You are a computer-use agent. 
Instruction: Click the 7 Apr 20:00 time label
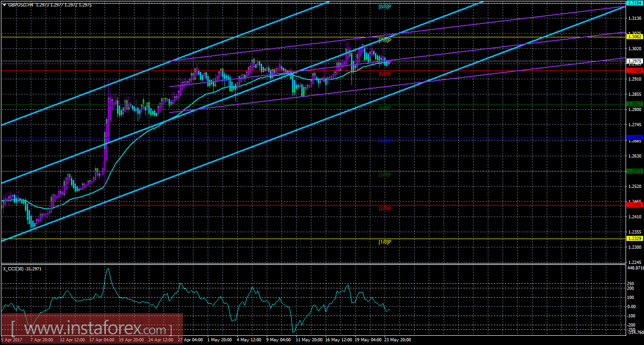(x=43, y=340)
